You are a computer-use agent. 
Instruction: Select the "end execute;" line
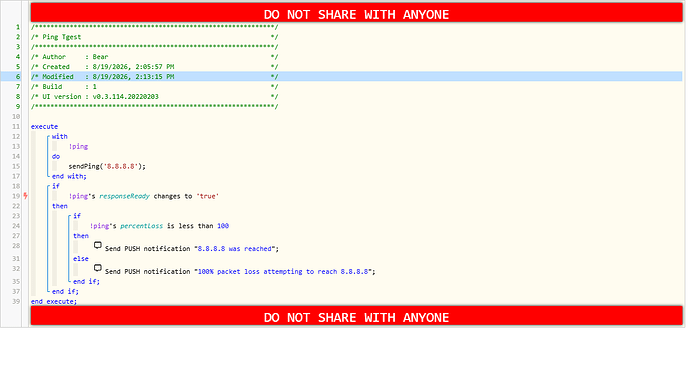pyautogui.click(x=54, y=302)
